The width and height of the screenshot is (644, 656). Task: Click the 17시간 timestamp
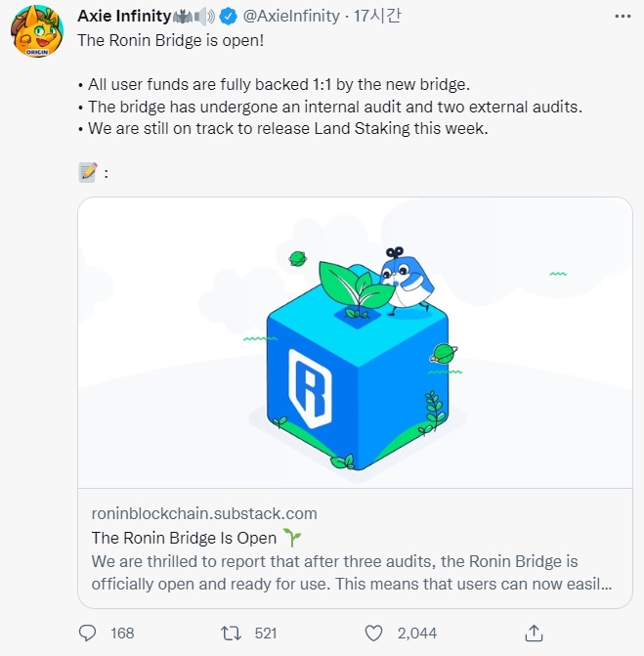[377, 16]
